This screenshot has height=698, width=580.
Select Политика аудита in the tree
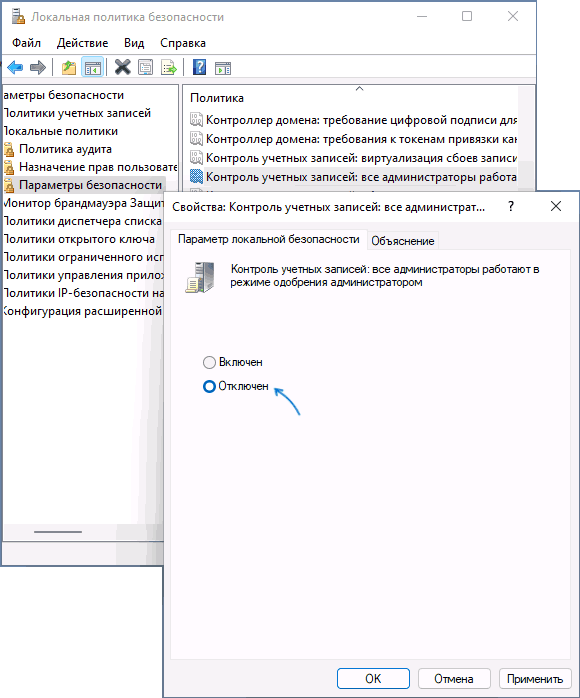65,149
